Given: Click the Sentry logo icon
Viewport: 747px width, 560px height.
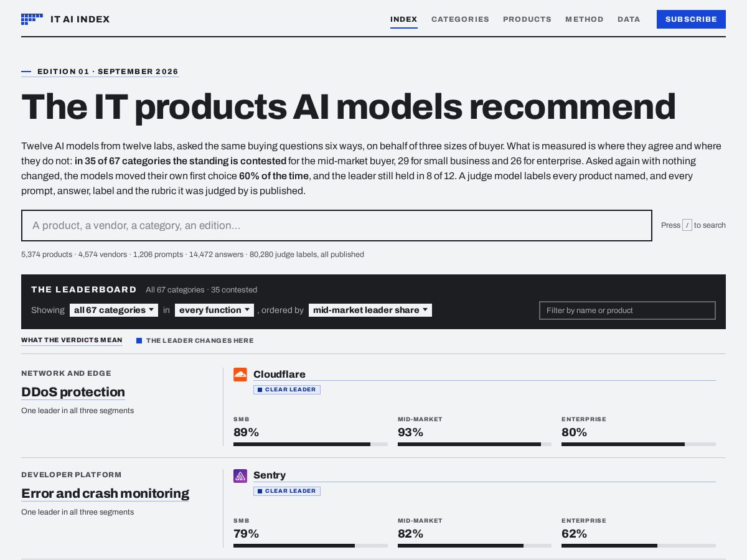Looking at the screenshot, I should tap(240, 476).
